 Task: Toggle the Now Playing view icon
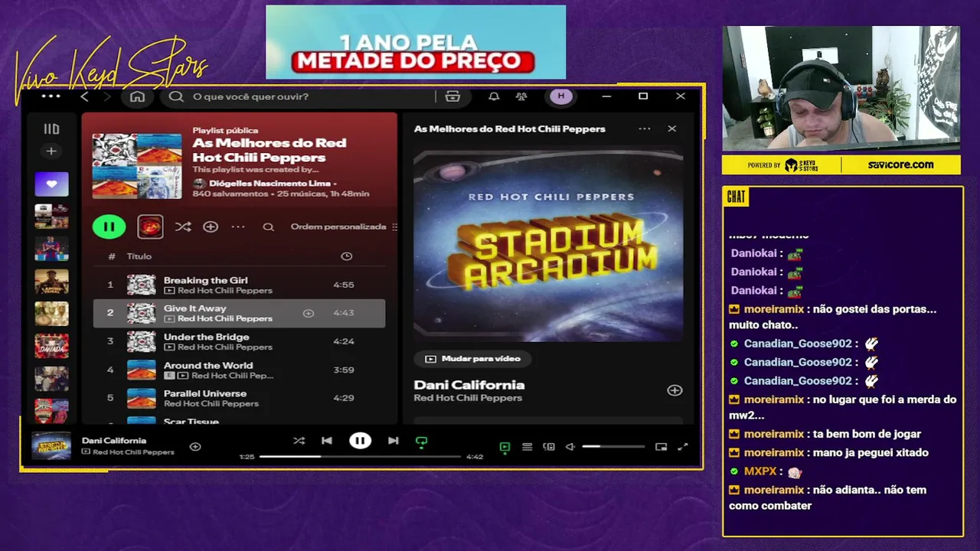click(x=505, y=447)
